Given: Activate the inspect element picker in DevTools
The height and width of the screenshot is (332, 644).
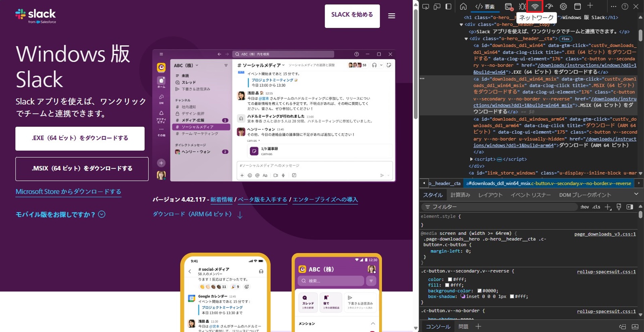Looking at the screenshot, I should pos(426,6).
